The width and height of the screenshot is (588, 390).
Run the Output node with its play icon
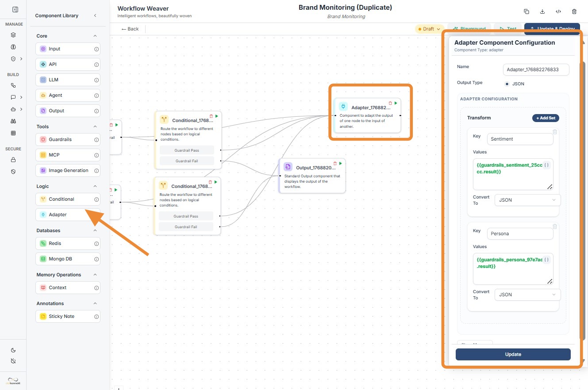click(340, 164)
